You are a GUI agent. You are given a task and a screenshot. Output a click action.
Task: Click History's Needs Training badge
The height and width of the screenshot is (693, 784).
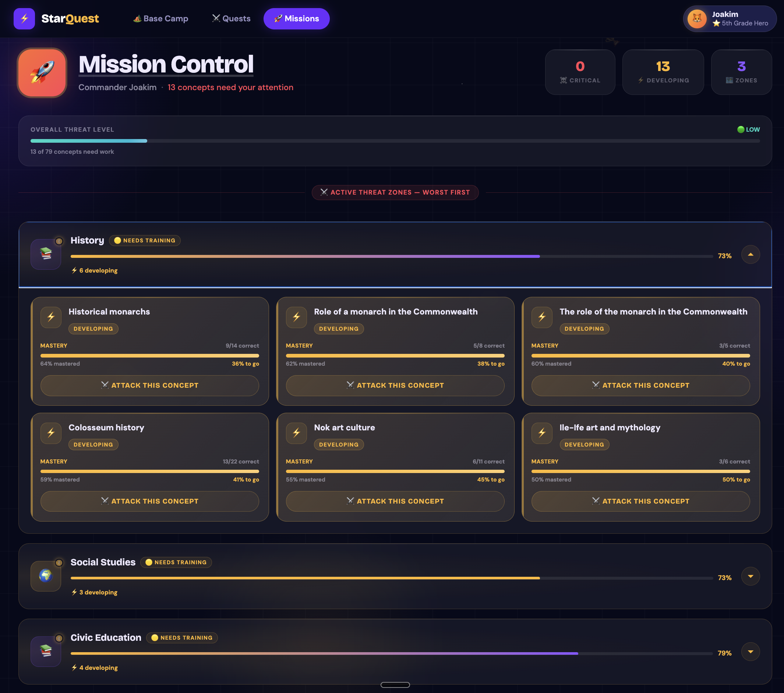click(x=145, y=240)
